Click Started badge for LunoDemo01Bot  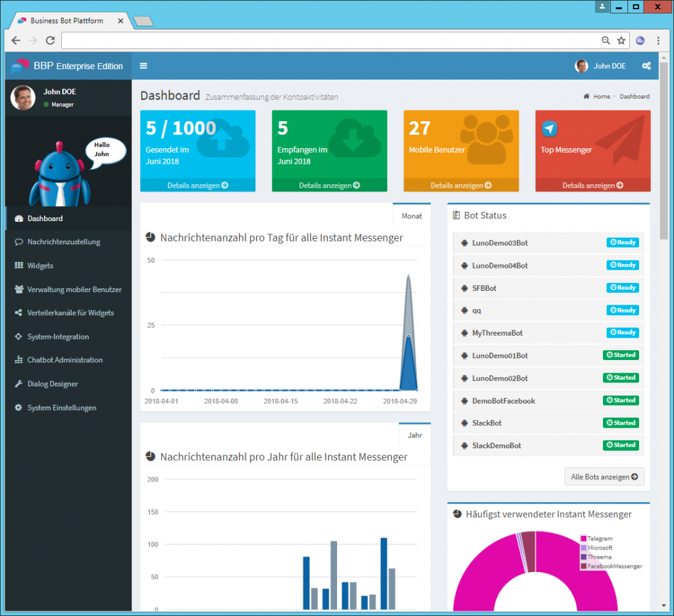[x=621, y=355]
